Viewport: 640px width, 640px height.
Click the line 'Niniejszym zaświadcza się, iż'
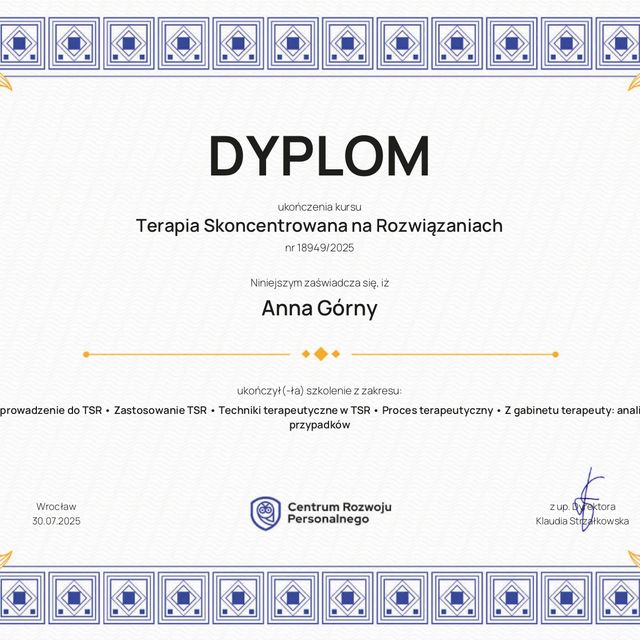(320, 283)
